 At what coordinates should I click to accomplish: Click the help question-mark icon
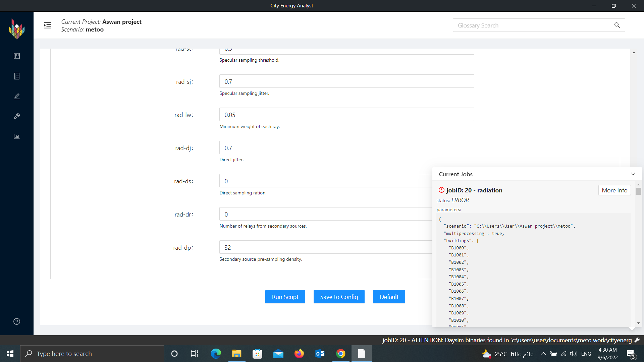[17, 321]
